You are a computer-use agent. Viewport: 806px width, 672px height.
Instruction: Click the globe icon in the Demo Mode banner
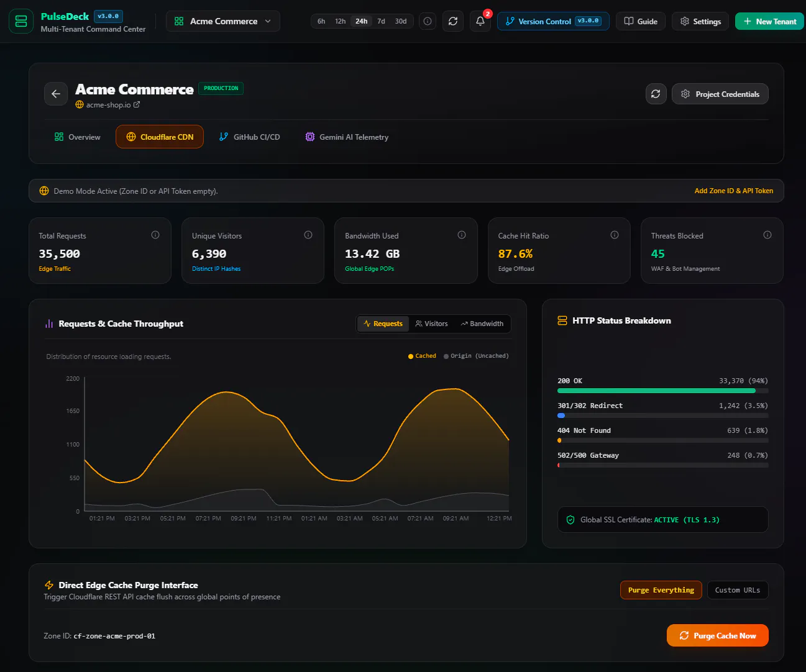click(44, 191)
